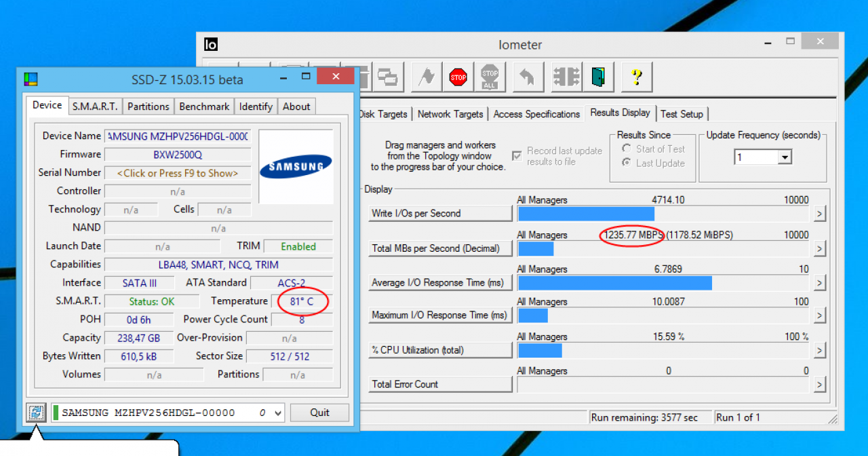The height and width of the screenshot is (456, 868).
Task: Click the refresh icon in SSD-Z bottom bar
Action: tap(37, 413)
